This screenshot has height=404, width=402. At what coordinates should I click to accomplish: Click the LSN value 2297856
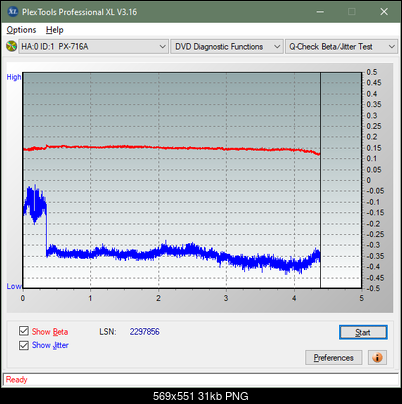coord(145,332)
